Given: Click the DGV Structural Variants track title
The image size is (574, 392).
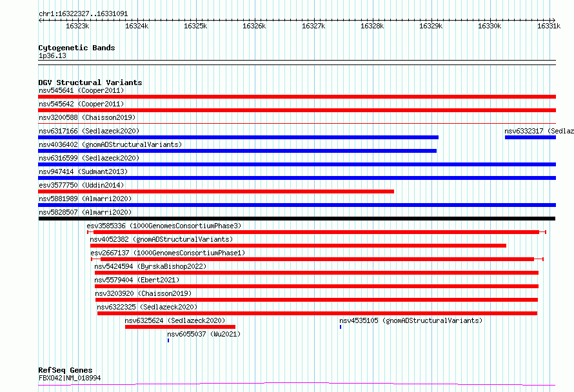Looking at the screenshot, I should [90, 83].
